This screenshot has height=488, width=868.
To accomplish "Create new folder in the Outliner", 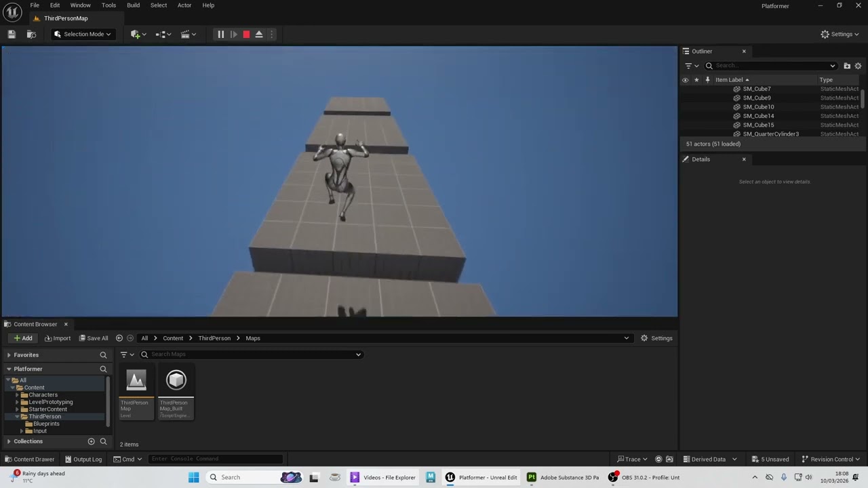I will point(847,66).
